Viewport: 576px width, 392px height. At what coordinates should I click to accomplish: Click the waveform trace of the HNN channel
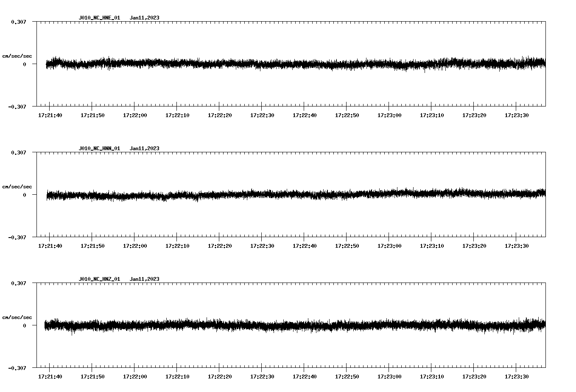[254, 195]
